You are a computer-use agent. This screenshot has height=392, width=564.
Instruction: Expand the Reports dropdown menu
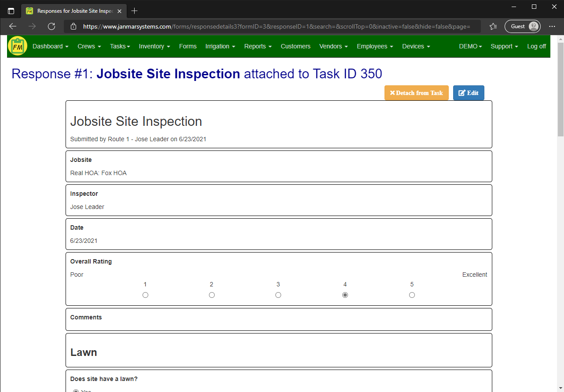pos(258,46)
